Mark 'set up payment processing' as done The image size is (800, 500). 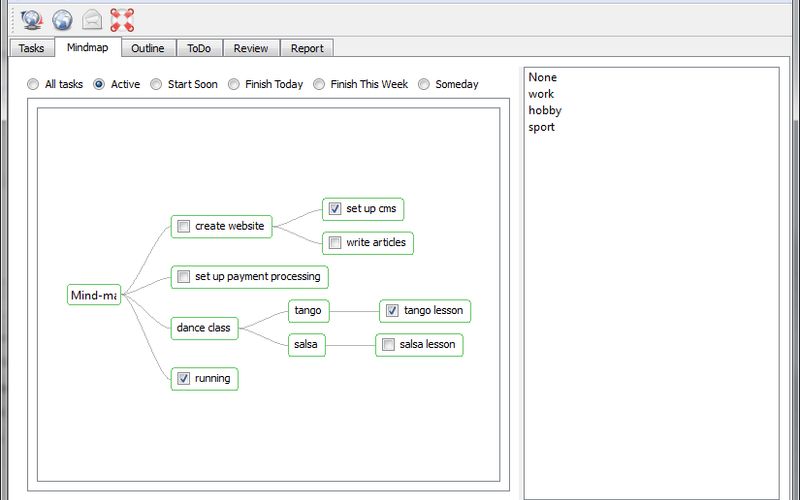[x=183, y=277]
